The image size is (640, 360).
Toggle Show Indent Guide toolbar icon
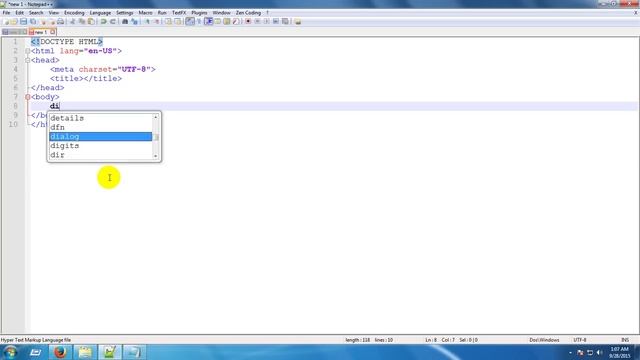click(208, 21)
